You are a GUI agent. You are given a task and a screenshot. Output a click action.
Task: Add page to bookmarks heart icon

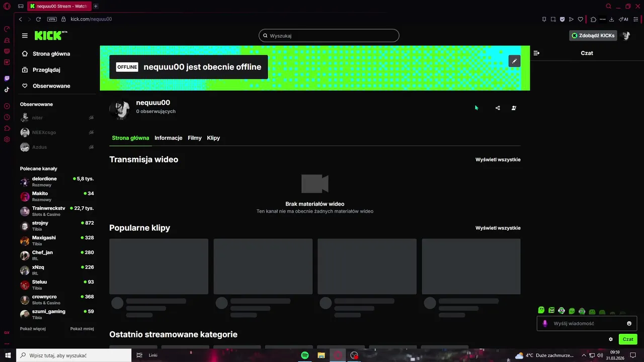tap(580, 19)
